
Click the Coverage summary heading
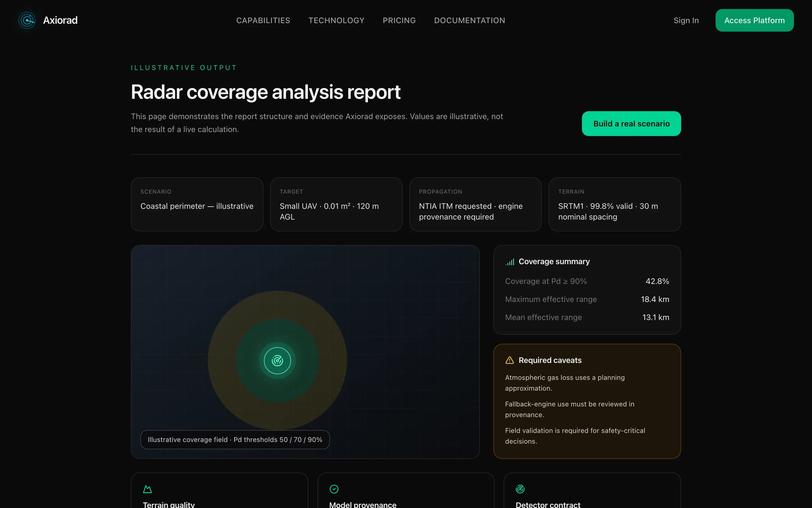pos(554,261)
